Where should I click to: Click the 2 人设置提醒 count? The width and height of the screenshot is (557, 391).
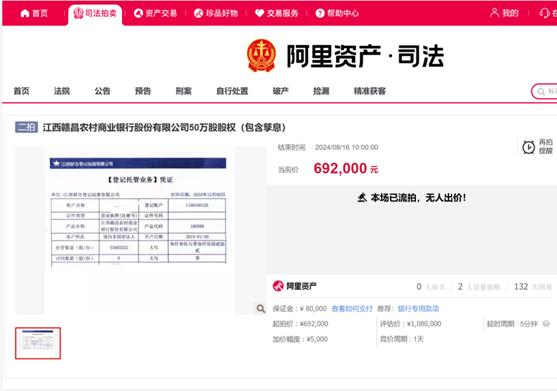pos(479,287)
